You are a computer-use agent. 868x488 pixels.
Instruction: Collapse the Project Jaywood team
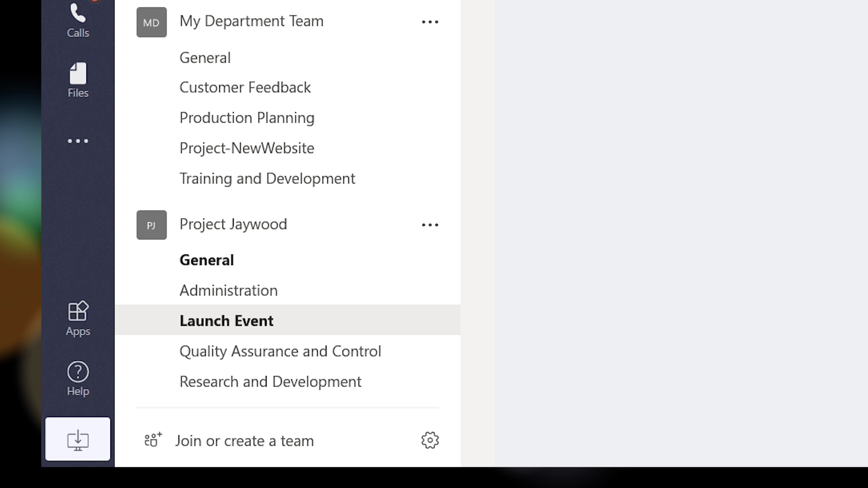233,224
